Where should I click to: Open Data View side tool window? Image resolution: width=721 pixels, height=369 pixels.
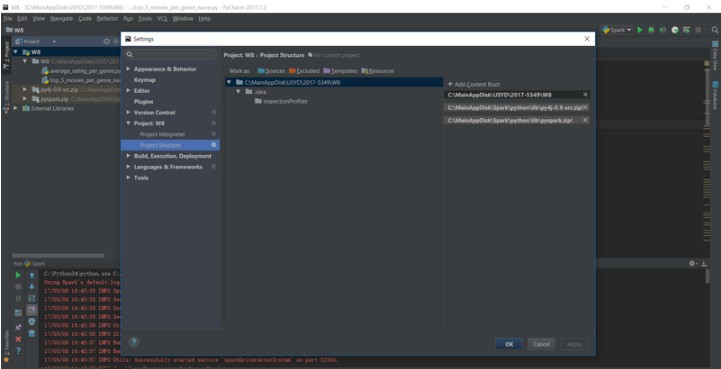[x=715, y=55]
